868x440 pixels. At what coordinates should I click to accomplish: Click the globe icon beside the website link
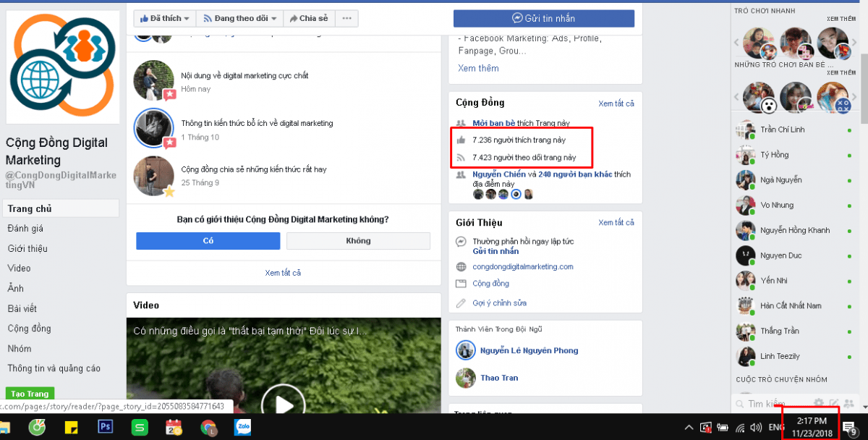tap(461, 266)
